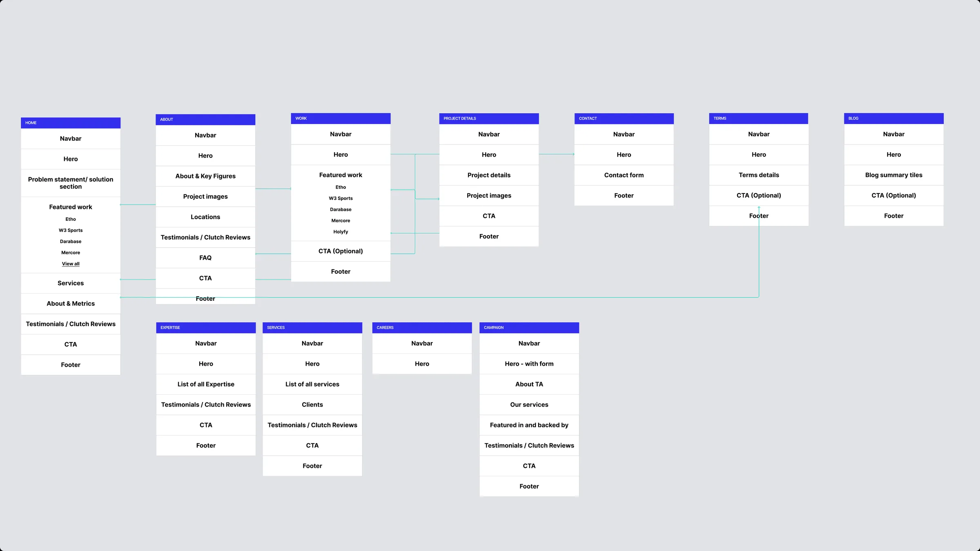The height and width of the screenshot is (551, 980).
Task: Select the HOME page header bar
Action: pyautogui.click(x=71, y=123)
